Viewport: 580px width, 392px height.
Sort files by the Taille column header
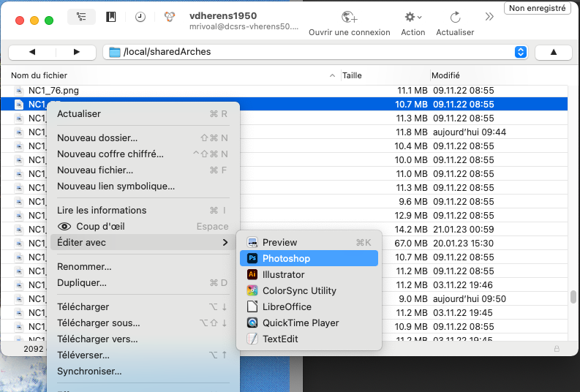coord(353,75)
